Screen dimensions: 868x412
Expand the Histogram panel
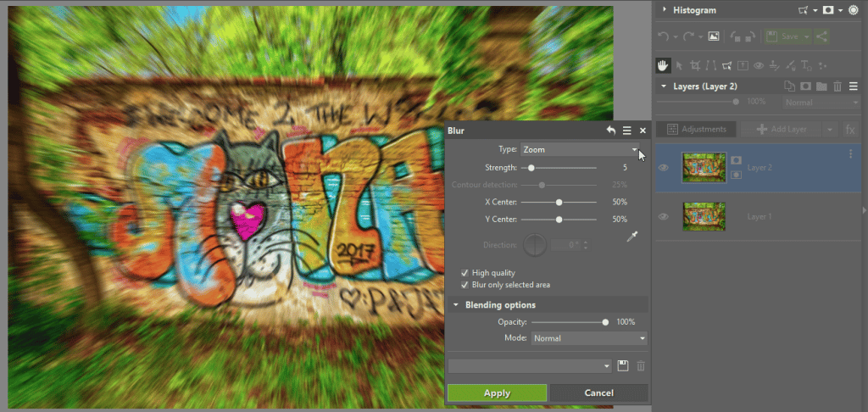click(x=665, y=10)
